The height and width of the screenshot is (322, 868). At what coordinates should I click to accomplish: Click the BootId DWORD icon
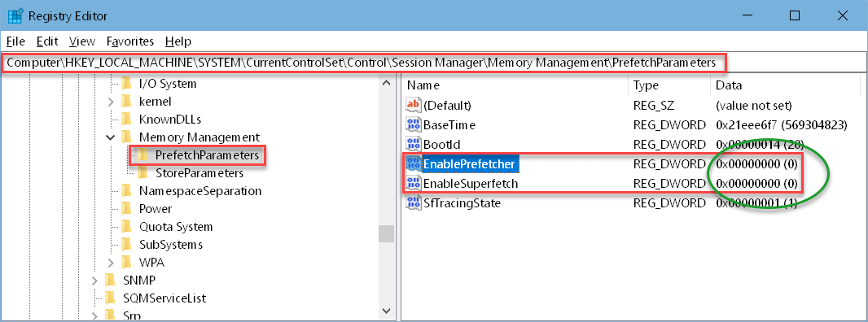click(414, 145)
